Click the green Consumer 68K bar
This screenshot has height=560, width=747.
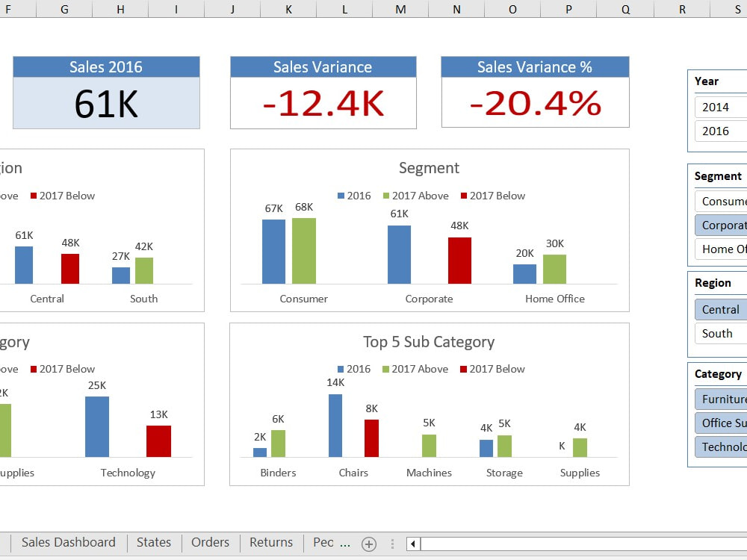pos(304,251)
